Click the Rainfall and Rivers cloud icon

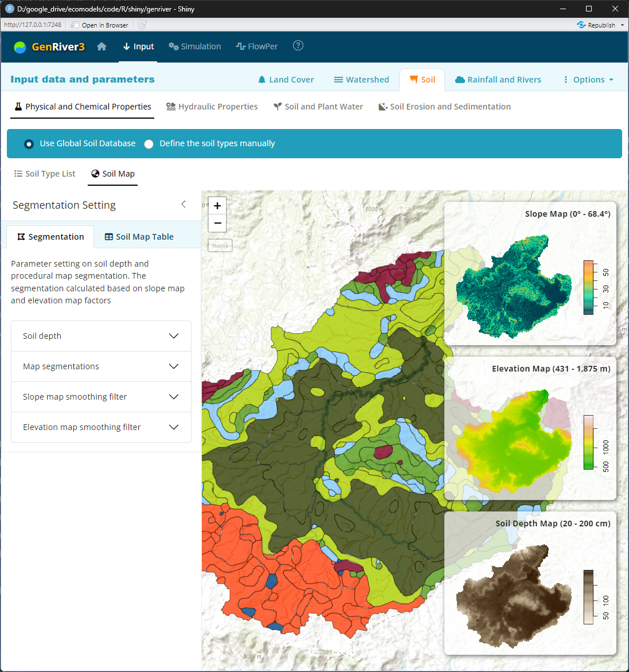pos(460,80)
